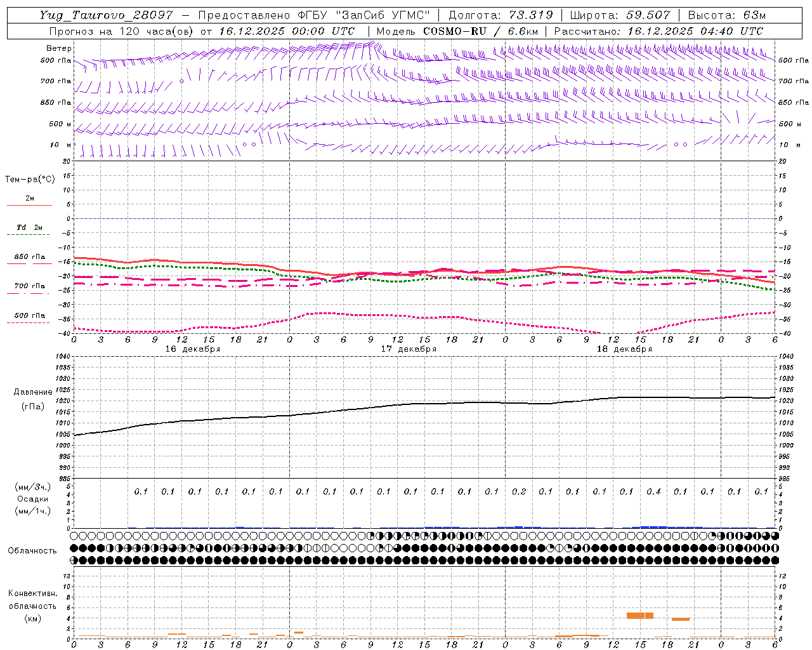Click the computed time '16.12.2025 04:40 UTC'
This screenshot has width=812, height=650.
695,31
